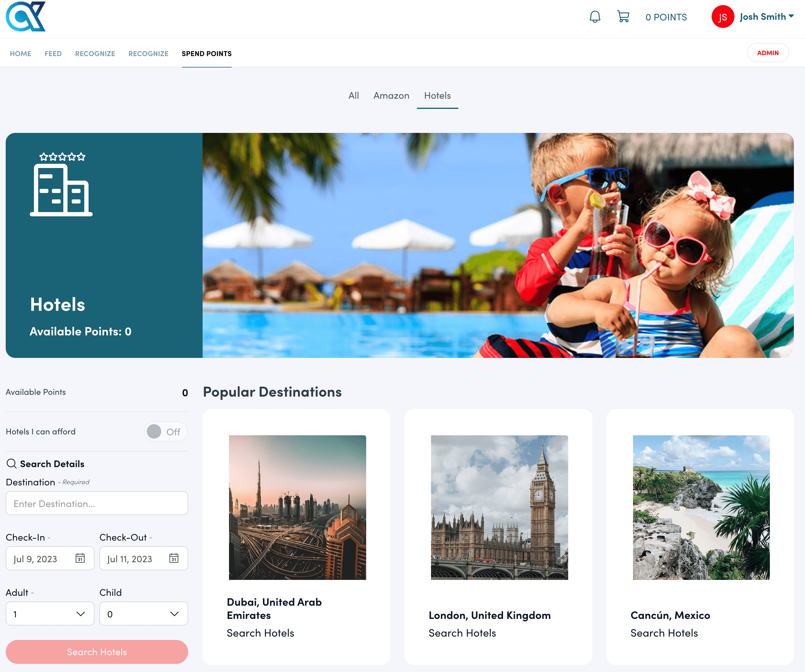Open the Check-Out calendar picker icon
This screenshot has width=805, height=672.
[x=174, y=558]
